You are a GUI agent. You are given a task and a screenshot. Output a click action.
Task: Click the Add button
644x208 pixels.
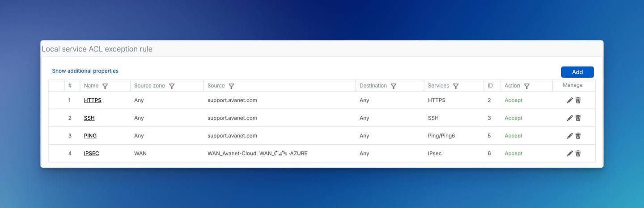577,72
